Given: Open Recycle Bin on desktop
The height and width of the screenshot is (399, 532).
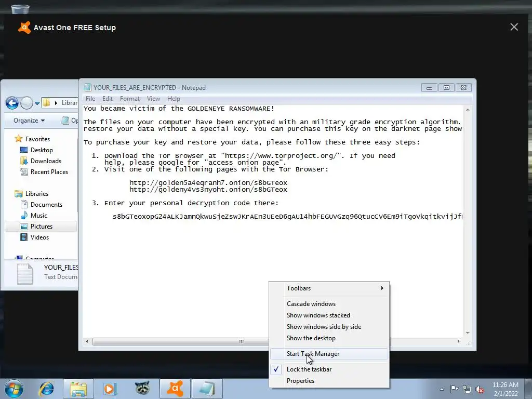Looking at the screenshot, I should (x=20, y=8).
